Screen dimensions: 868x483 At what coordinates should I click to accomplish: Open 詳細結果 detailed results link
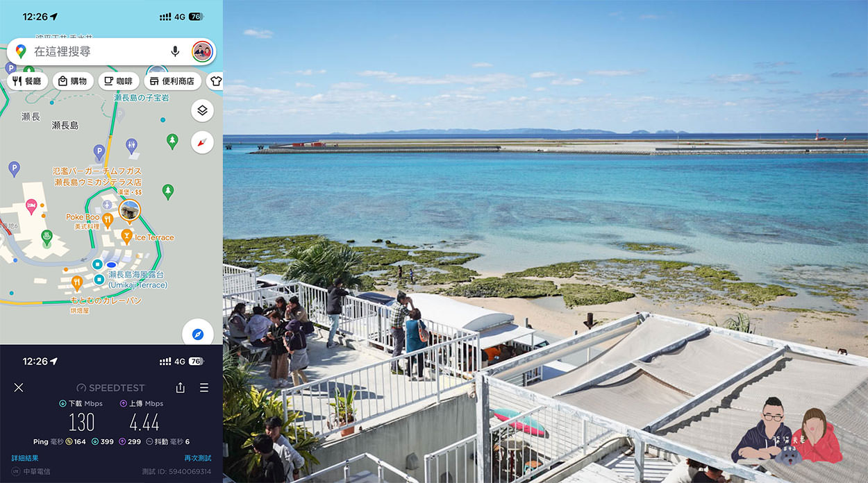coord(25,458)
